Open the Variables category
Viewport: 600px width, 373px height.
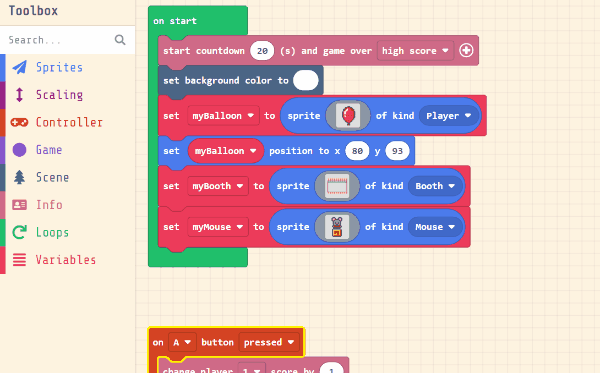67,260
